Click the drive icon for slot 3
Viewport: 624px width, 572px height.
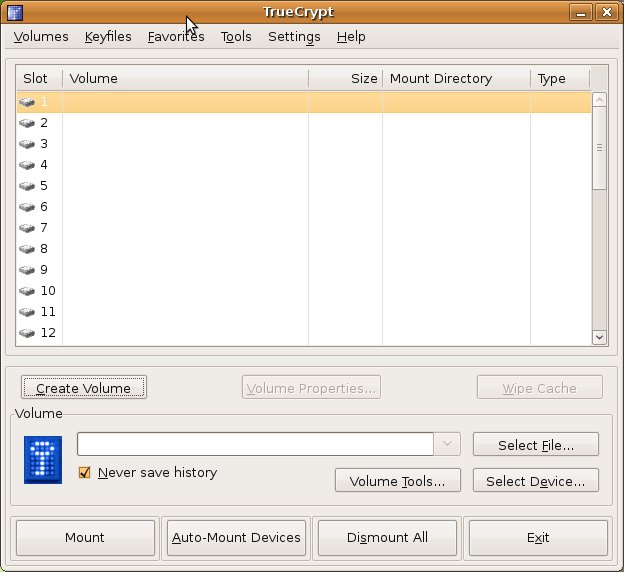coord(27,144)
